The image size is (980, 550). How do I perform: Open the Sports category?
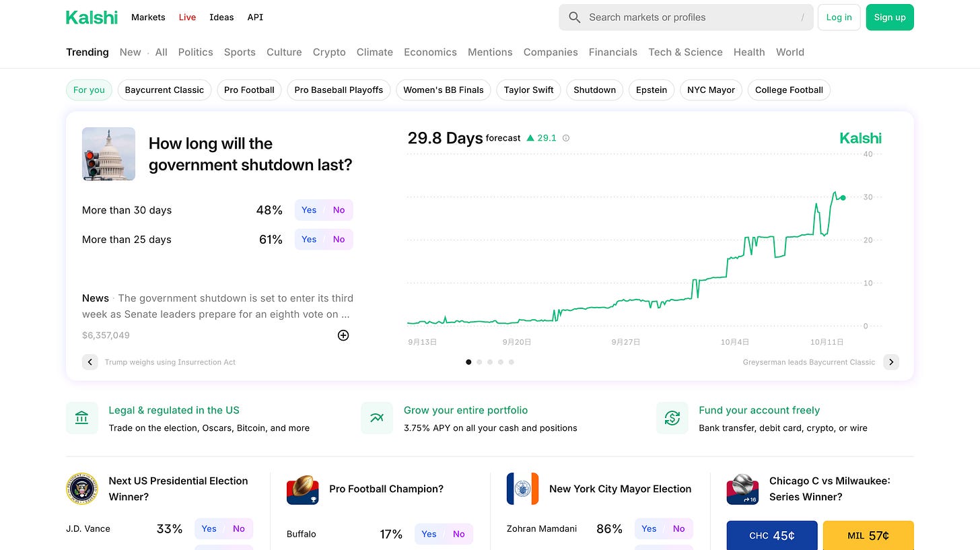tap(240, 52)
